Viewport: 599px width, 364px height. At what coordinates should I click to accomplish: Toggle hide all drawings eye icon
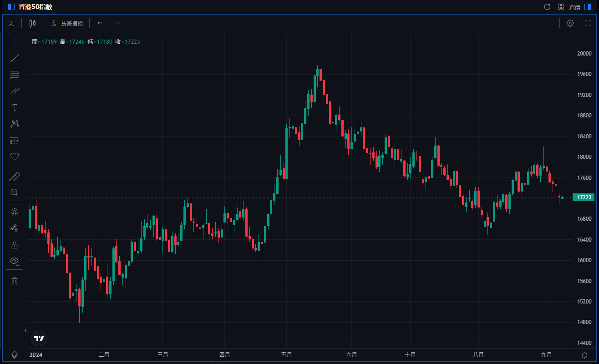(15, 261)
